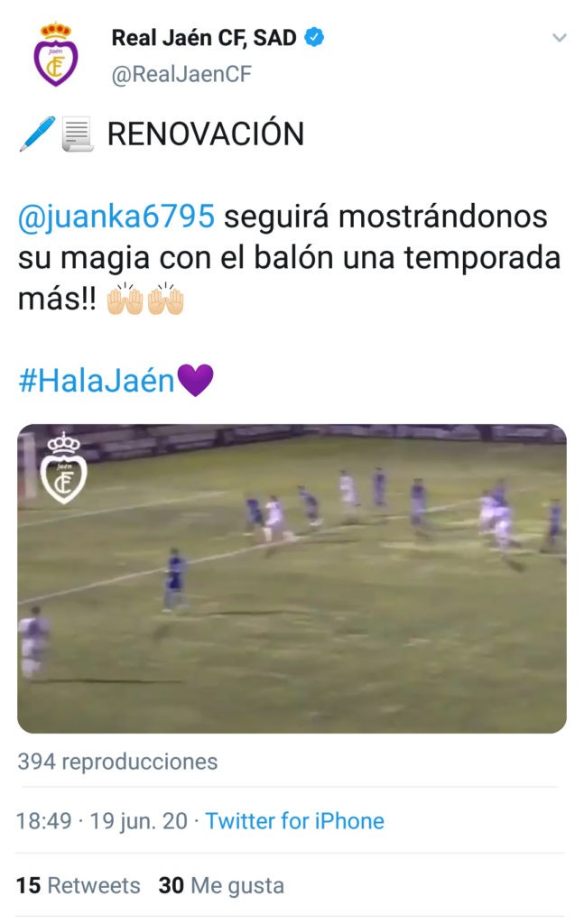The width and height of the screenshot is (584, 924).
Task: Click the scroll document emoji
Action: (x=78, y=134)
